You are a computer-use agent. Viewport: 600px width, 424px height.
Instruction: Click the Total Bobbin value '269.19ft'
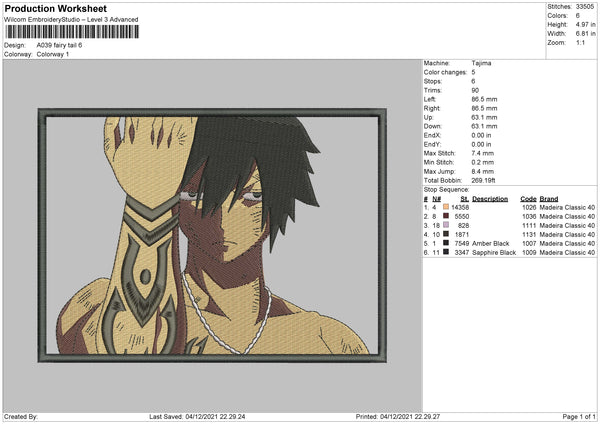(x=483, y=180)
